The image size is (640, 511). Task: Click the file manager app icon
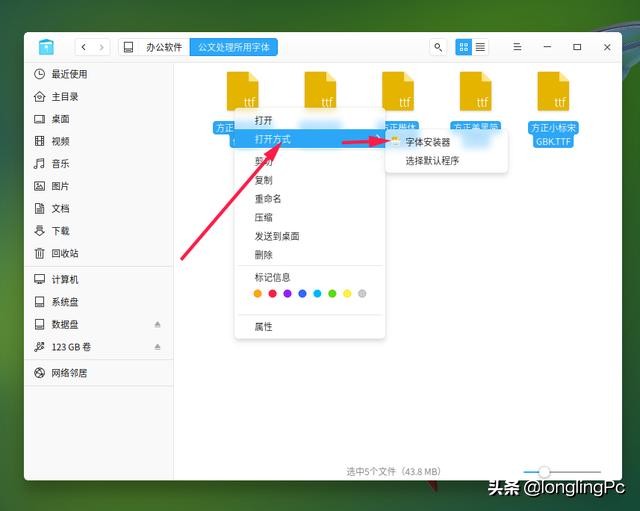tap(46, 47)
